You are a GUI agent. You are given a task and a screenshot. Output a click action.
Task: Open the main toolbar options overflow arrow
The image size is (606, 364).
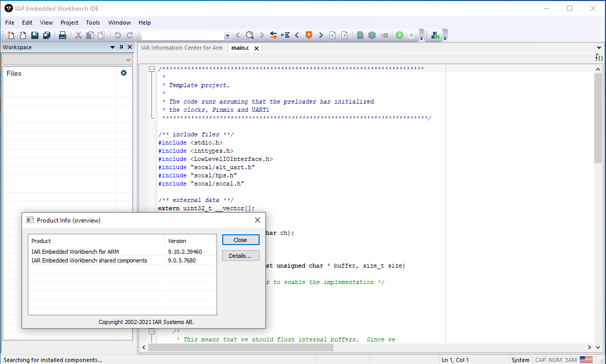tap(422, 38)
